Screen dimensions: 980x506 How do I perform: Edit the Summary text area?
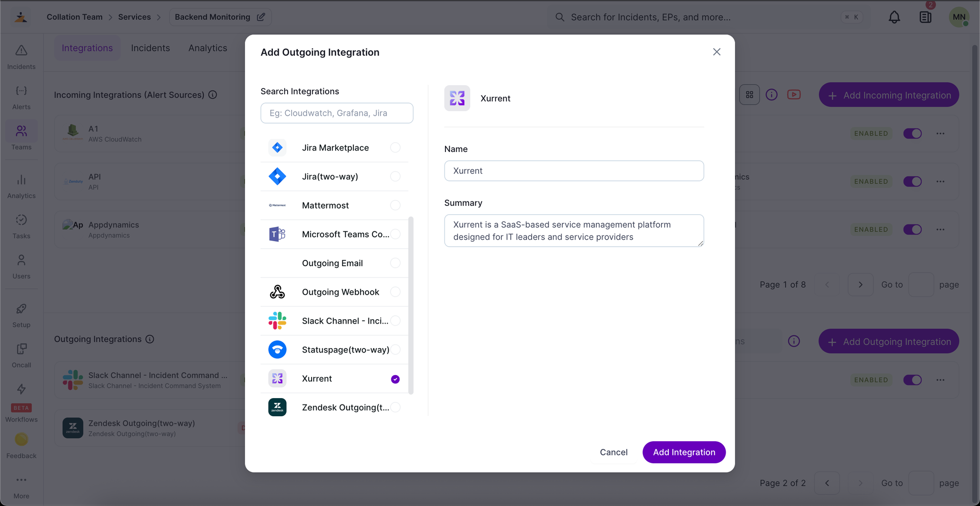(574, 230)
